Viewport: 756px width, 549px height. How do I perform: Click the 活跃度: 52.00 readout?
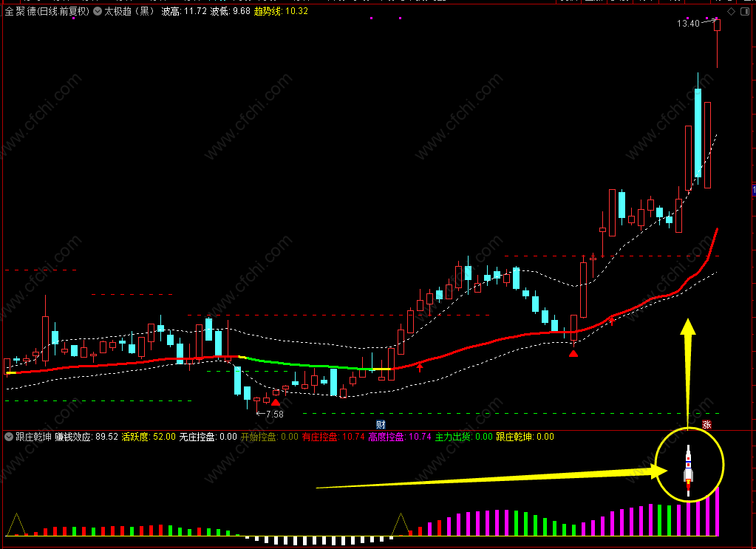click(x=149, y=437)
